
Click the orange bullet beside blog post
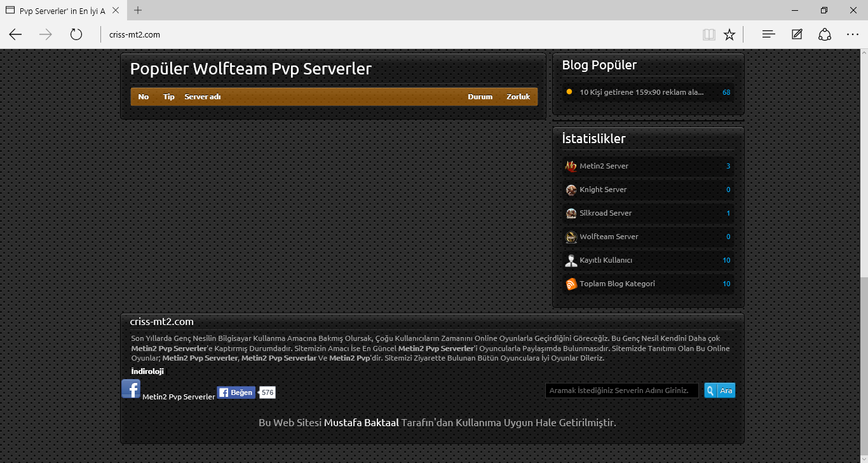click(x=569, y=92)
